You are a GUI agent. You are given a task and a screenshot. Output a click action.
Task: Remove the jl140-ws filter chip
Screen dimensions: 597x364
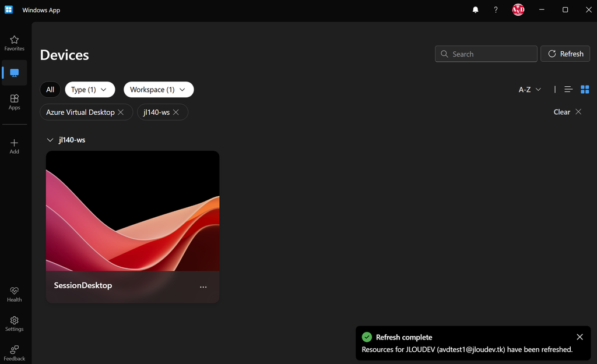coord(176,112)
